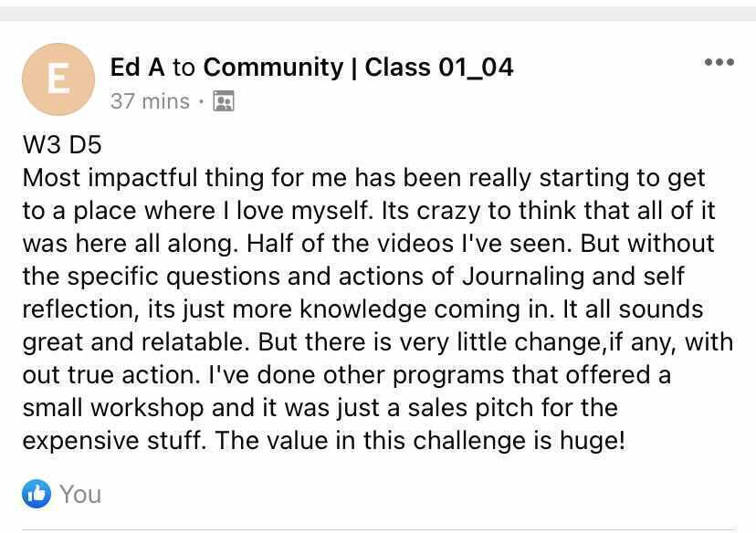
Task: Click the 'W3 D5' heading line
Action: point(59,143)
